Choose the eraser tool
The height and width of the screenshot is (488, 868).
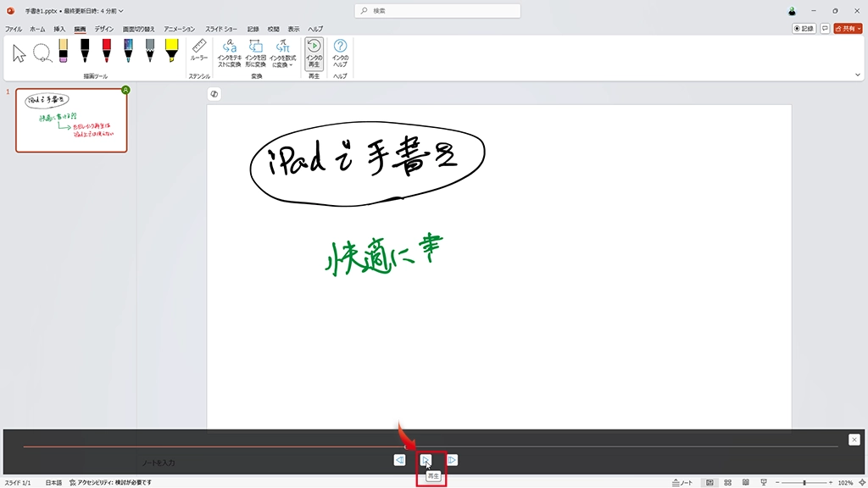coord(63,51)
